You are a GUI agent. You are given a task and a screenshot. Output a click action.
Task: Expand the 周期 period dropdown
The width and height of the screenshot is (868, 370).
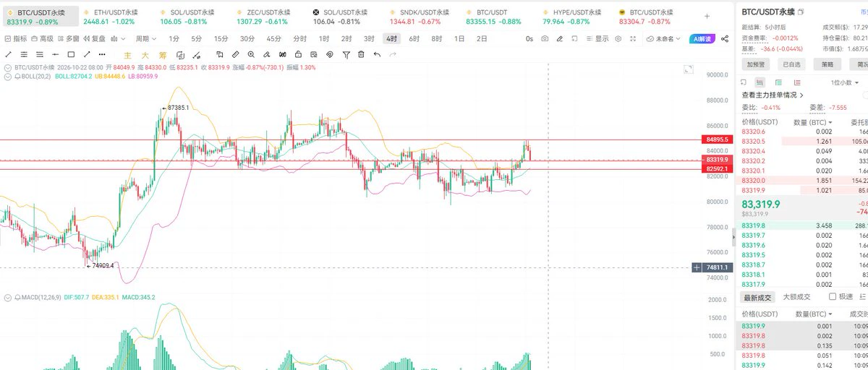coord(146,39)
